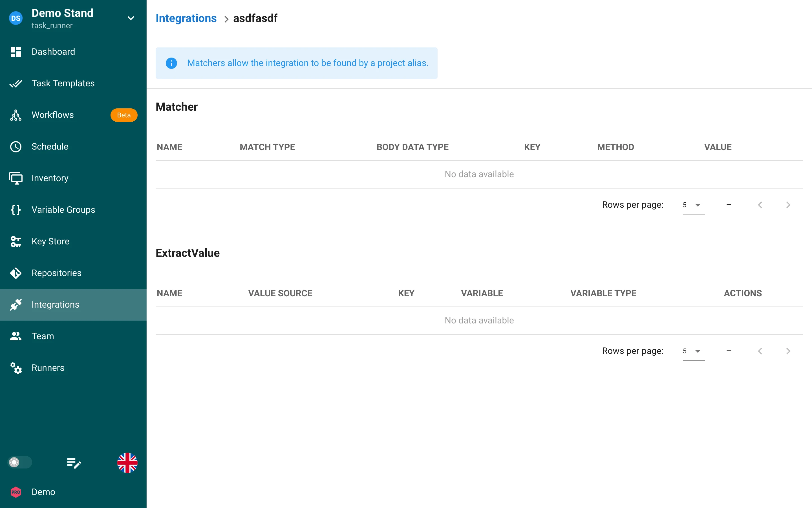Sort Matcher table by MATCH TYPE
The height and width of the screenshot is (508, 812).
267,147
